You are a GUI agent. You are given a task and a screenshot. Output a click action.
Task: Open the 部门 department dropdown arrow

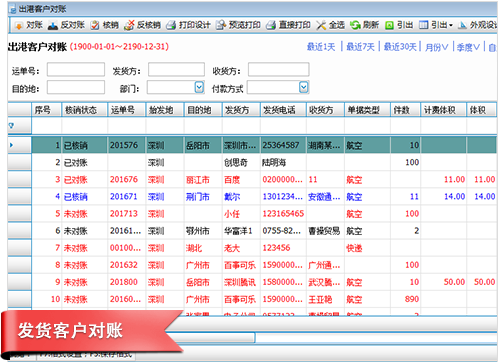[199, 88]
